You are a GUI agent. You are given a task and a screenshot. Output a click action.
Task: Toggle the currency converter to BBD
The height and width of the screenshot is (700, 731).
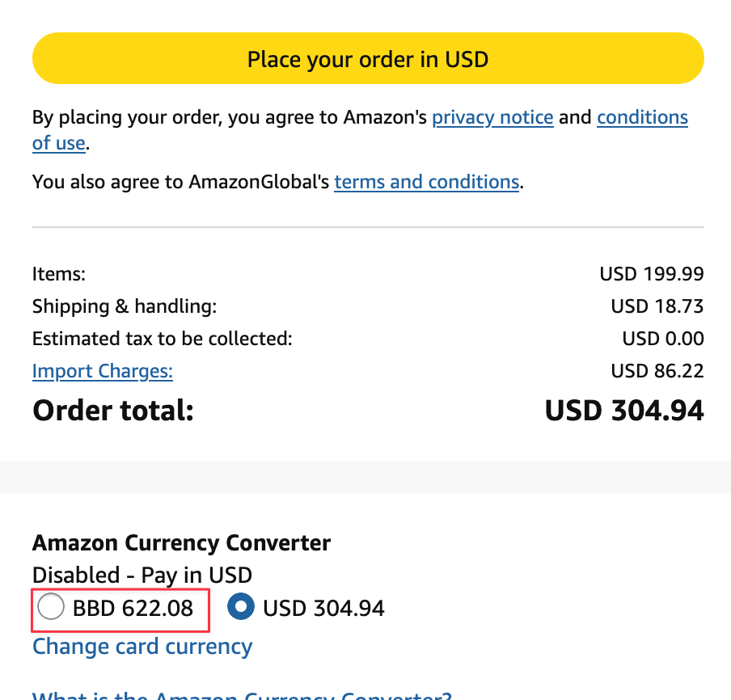point(50,605)
